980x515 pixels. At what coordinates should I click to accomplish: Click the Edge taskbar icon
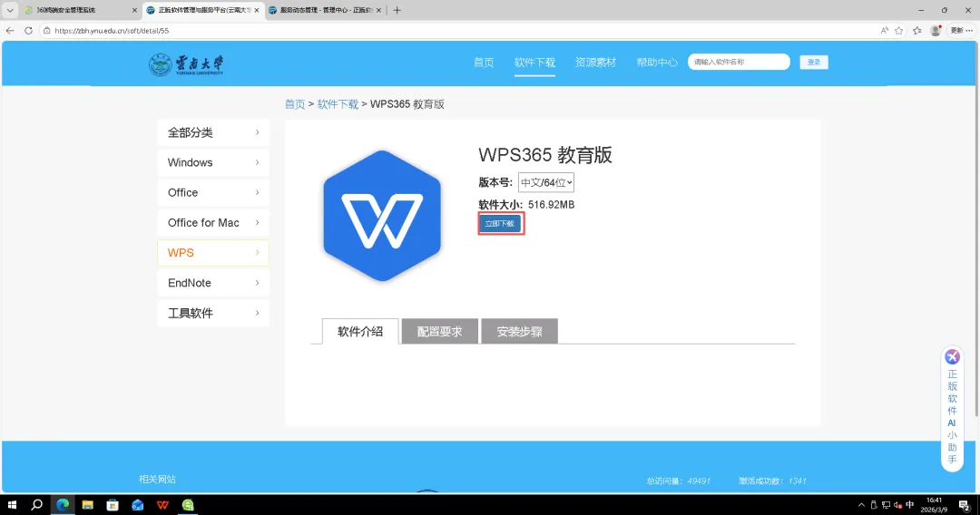tap(63, 505)
